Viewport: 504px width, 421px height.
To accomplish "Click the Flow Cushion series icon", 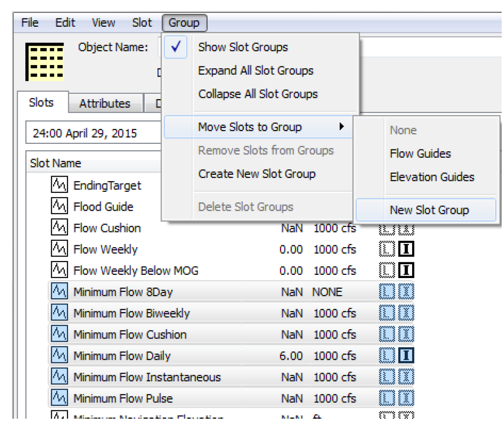I will [59, 228].
